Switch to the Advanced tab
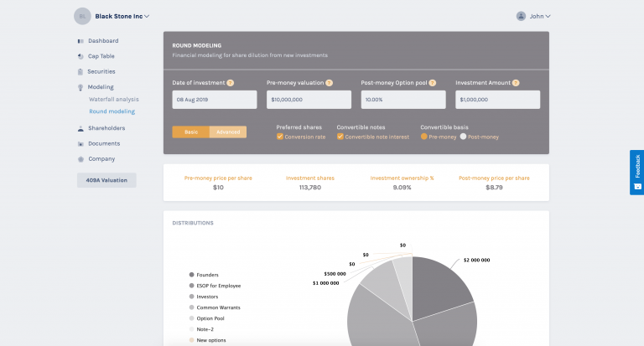The image size is (644, 346). [228, 132]
